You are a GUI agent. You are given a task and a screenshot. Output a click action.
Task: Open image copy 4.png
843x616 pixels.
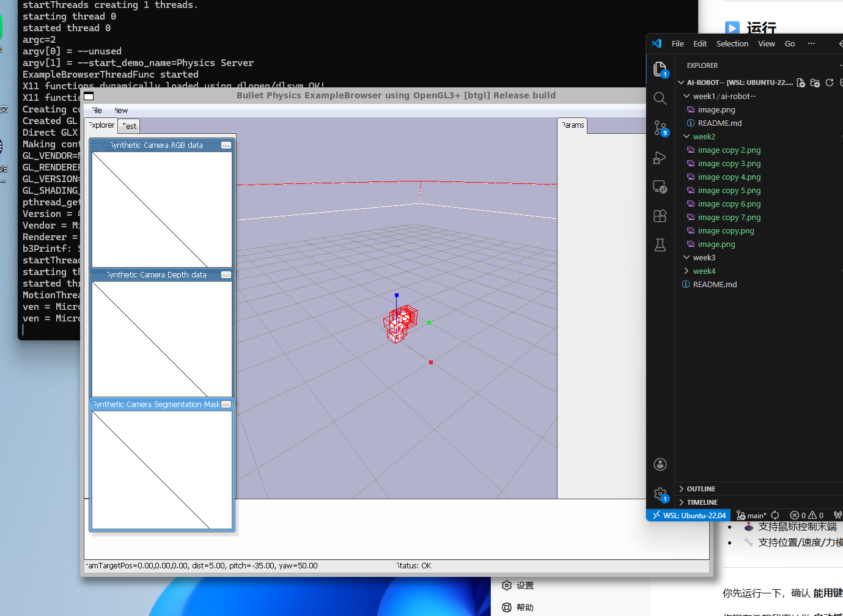729,177
